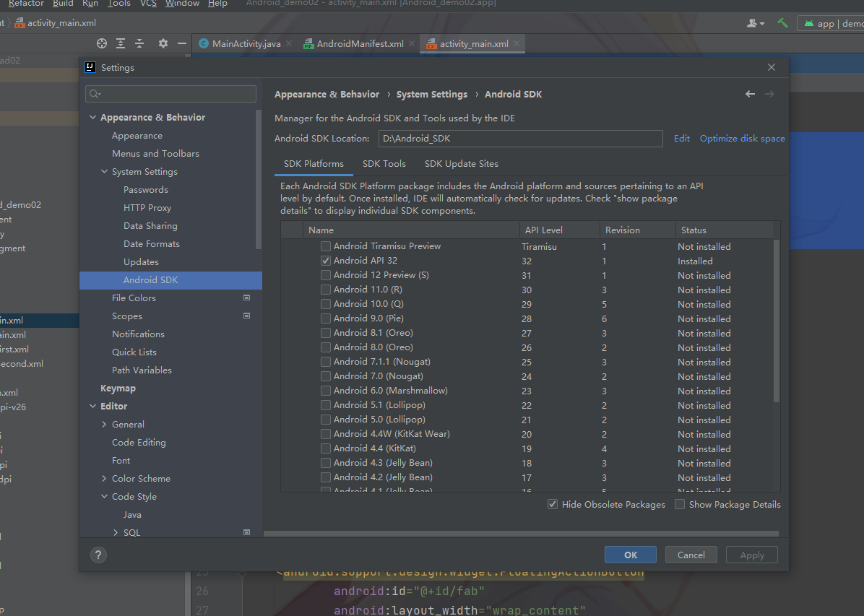Screen dimensions: 864x616
Task: Expand the General node under Editor
Action: tap(104, 424)
